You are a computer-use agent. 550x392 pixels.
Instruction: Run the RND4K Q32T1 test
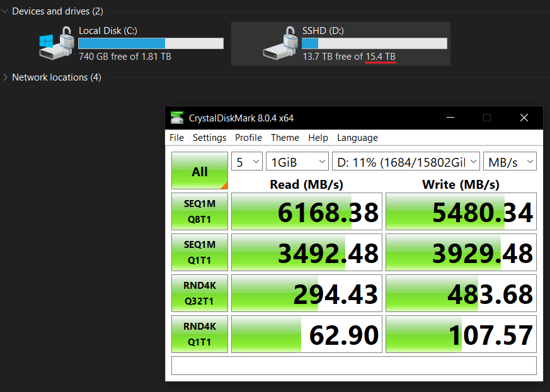tap(200, 293)
